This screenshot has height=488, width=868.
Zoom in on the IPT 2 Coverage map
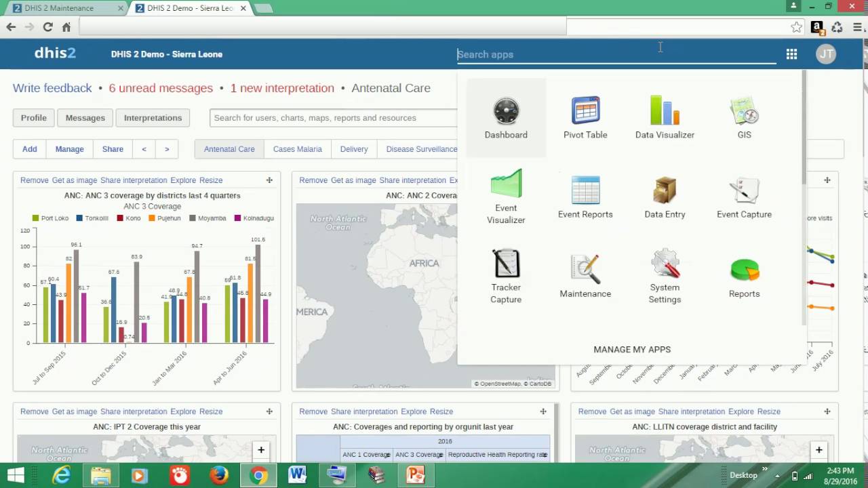pos(261,450)
